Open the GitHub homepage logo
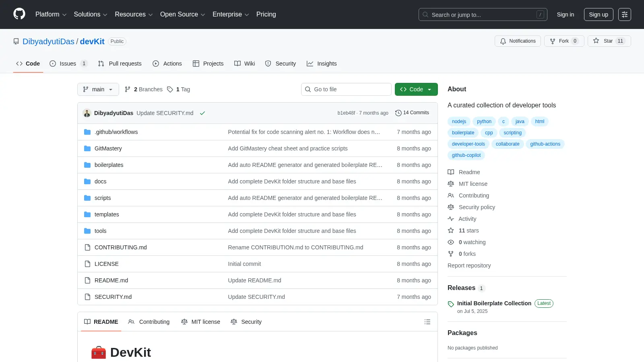Image resolution: width=644 pixels, height=362 pixels. tap(19, 14)
